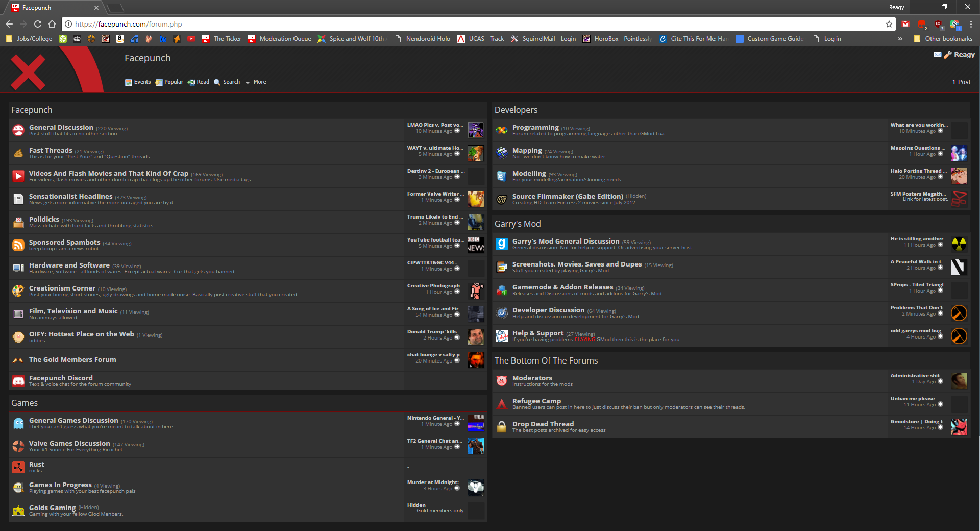Click the Garry's Mod General Discussion g icon
980x531 pixels.
click(x=502, y=244)
